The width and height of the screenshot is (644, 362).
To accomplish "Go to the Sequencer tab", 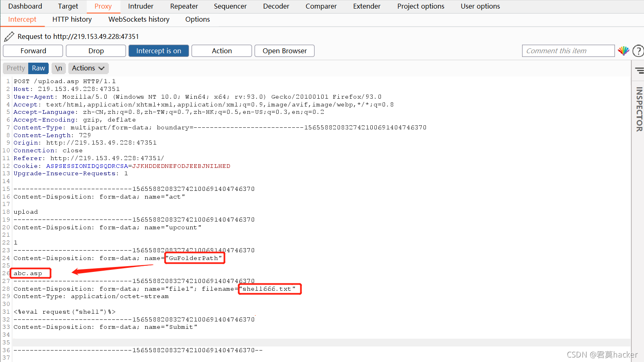I will pos(230,6).
